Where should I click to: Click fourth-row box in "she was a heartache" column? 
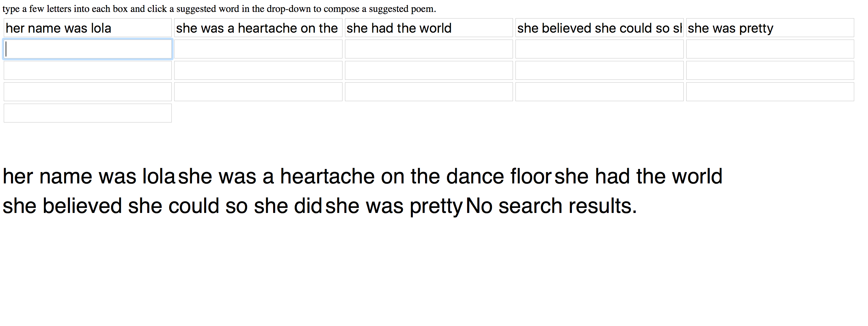258,92
